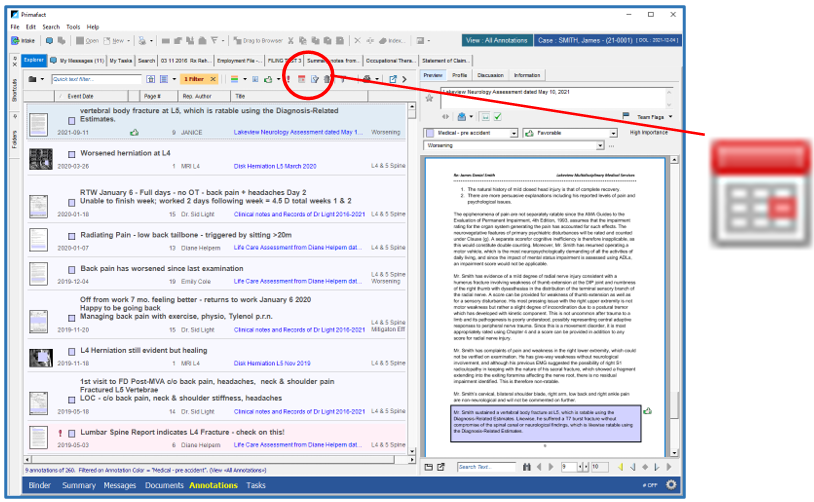Switch to the Discussion tab
814x502 pixels.
click(490, 75)
